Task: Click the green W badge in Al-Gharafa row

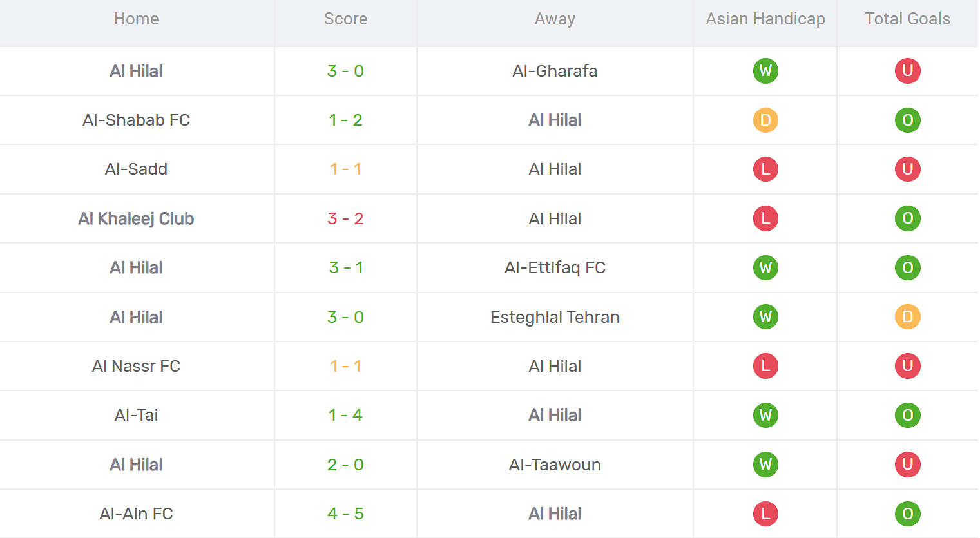Action: [x=765, y=71]
